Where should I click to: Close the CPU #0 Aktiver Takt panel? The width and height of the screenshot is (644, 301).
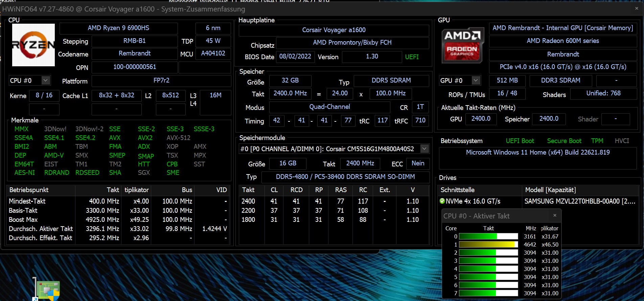pos(555,215)
